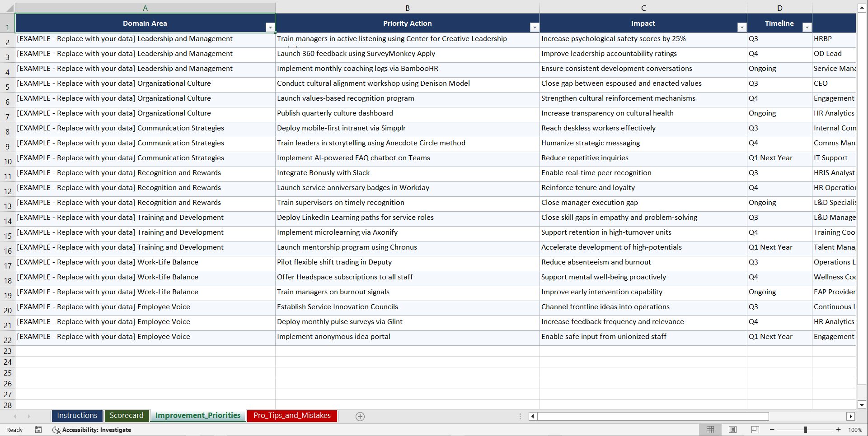Image resolution: width=868 pixels, height=436 pixels.
Task: Open the Priority Action filter dropdown
Action: (535, 28)
